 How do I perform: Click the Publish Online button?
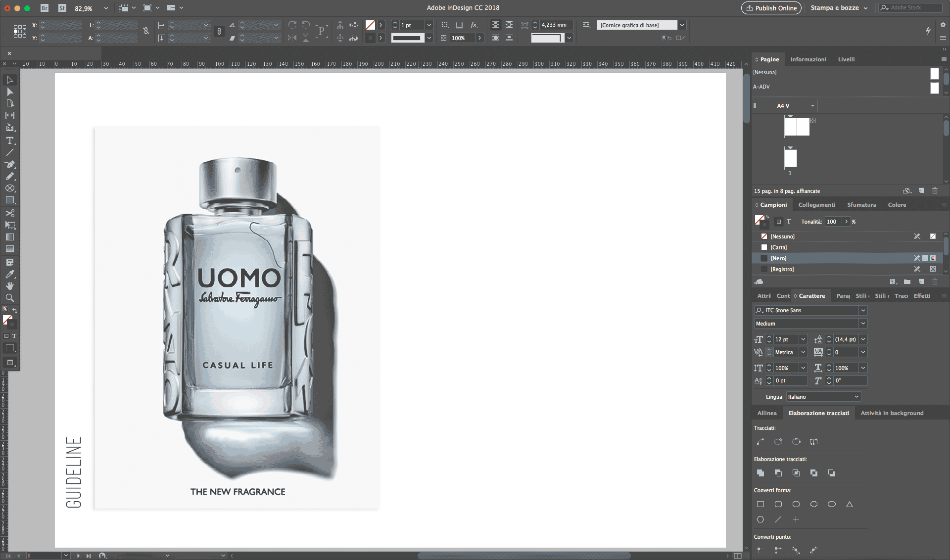tap(771, 8)
